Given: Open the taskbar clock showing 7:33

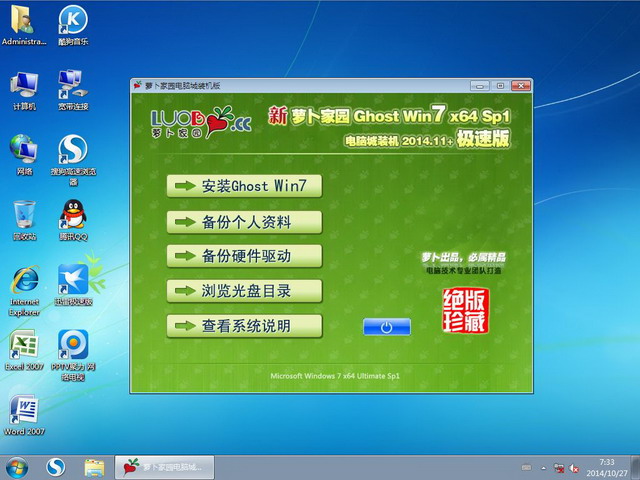Looking at the screenshot, I should click(x=607, y=468).
